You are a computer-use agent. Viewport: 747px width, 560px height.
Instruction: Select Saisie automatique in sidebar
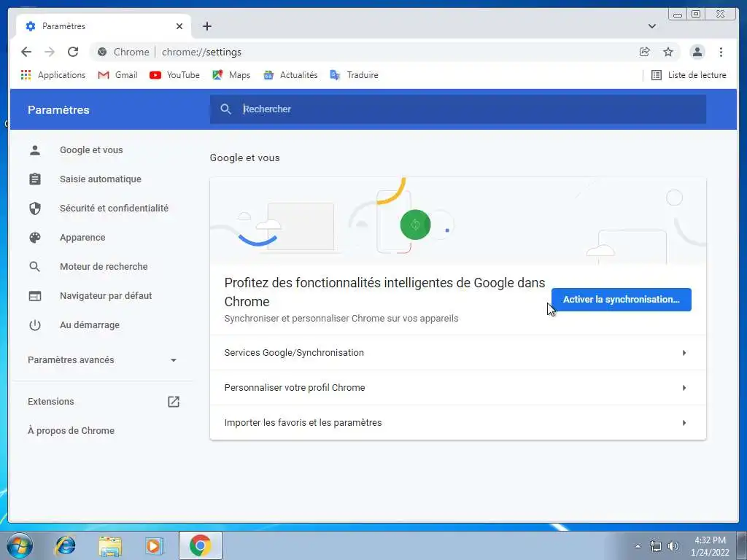pyautogui.click(x=101, y=179)
